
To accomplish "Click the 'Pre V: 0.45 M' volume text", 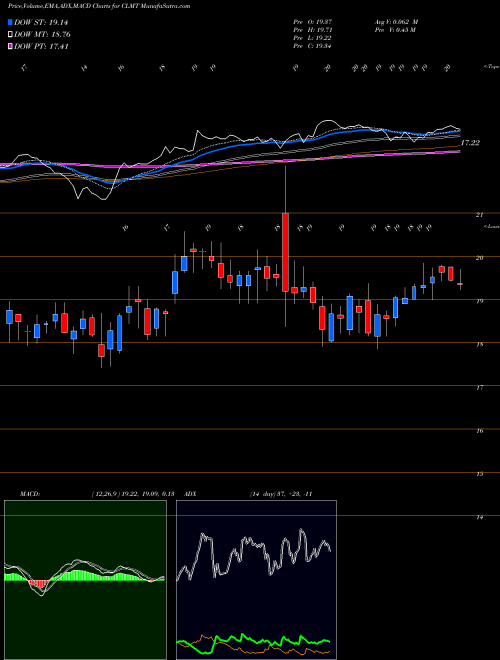I will coord(395,30).
